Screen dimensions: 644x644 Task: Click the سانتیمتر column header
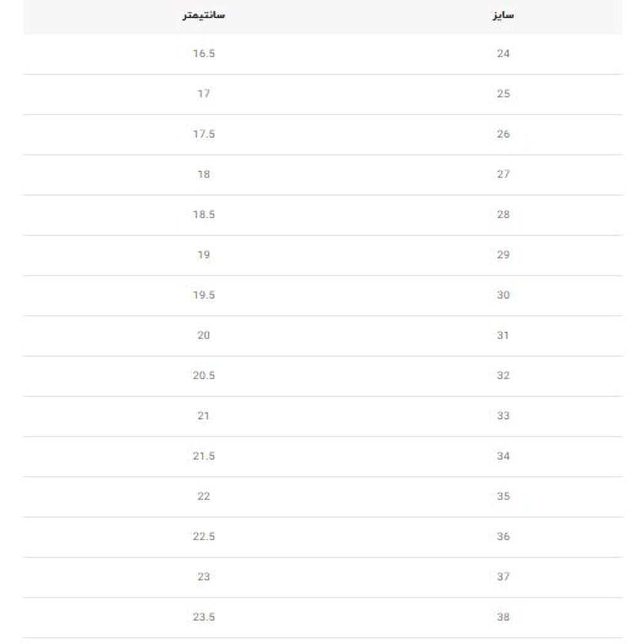pos(203,15)
